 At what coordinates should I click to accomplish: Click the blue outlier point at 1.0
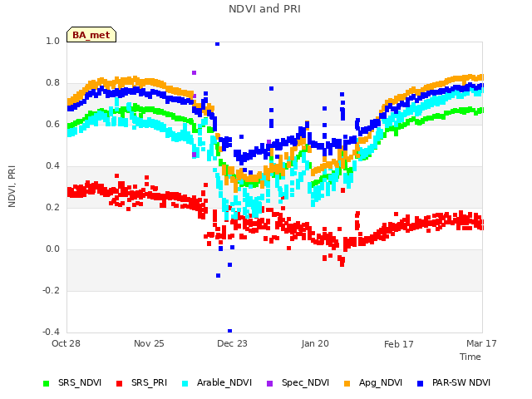pos(218,44)
